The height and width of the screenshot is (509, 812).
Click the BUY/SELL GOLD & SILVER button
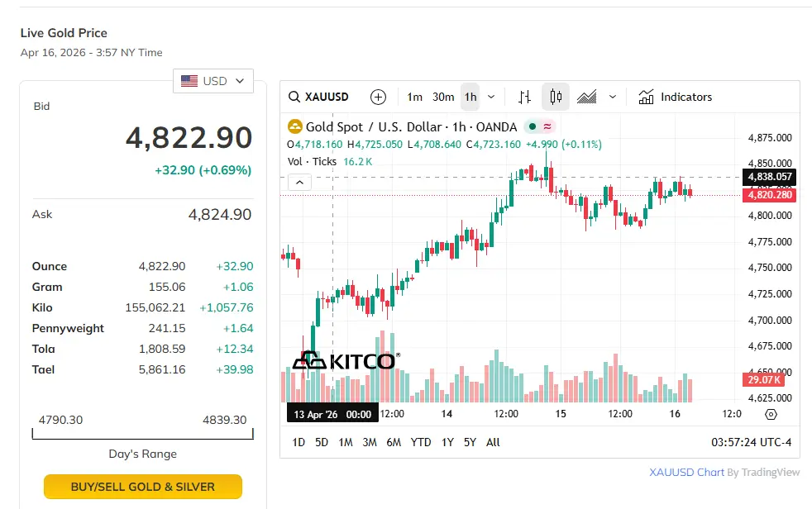click(143, 487)
